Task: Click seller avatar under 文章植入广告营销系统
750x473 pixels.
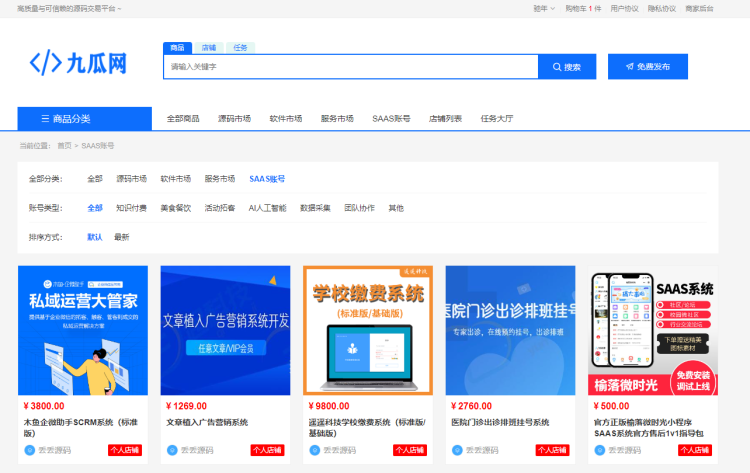Action: click(172, 450)
